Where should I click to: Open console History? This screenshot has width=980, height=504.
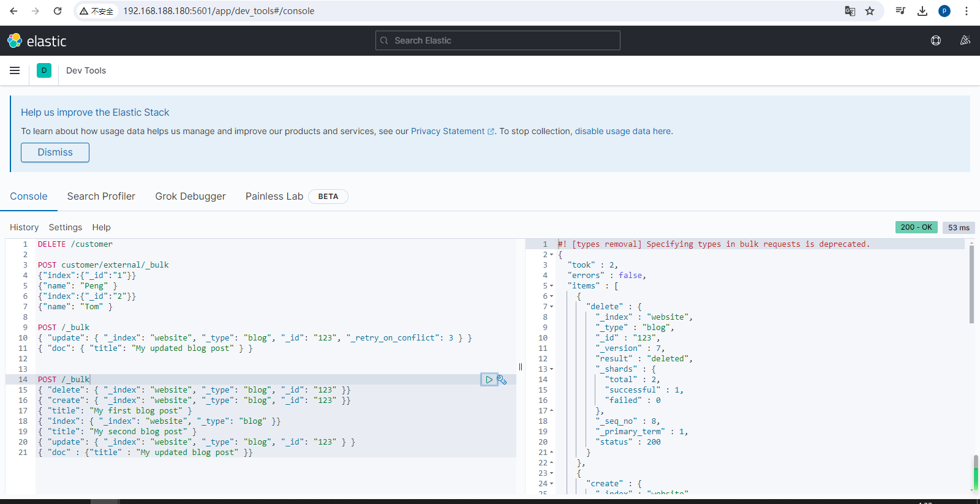tap(24, 227)
